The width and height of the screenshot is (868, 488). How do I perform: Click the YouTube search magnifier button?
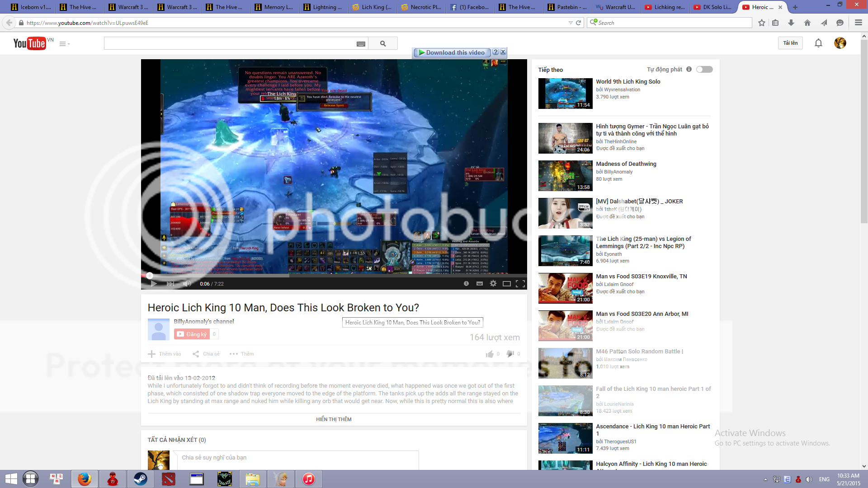tap(383, 43)
